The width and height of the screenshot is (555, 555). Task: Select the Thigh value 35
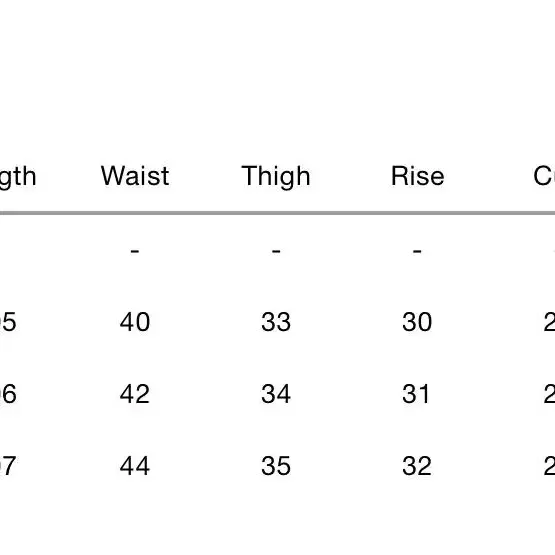point(276,466)
